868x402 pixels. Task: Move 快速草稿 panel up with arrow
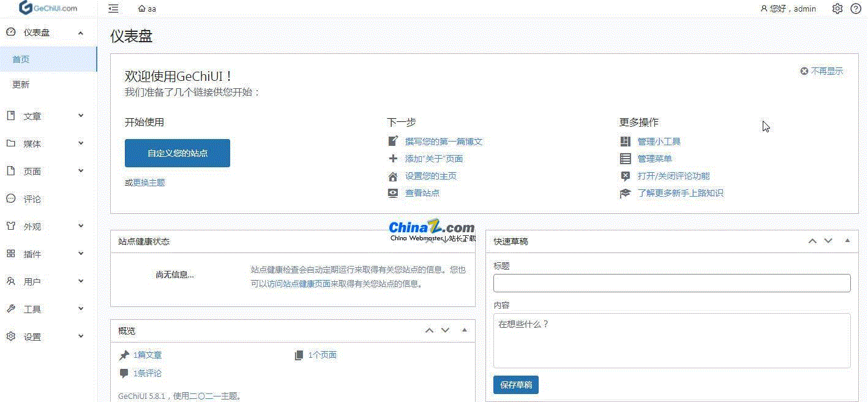(x=812, y=241)
